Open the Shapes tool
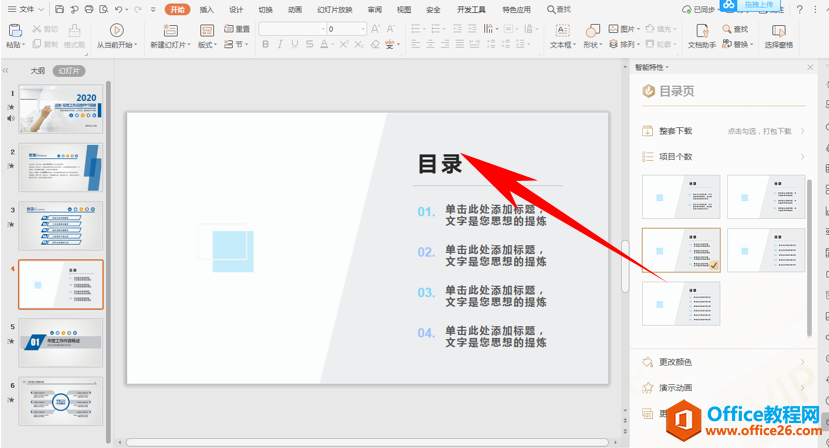Screen dimensions: 829x448 (592, 32)
